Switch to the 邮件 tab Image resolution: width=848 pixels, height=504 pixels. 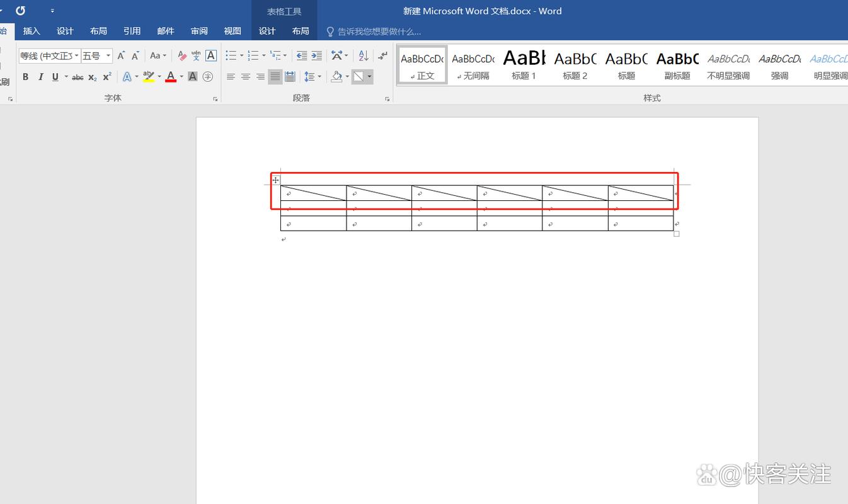(x=166, y=31)
